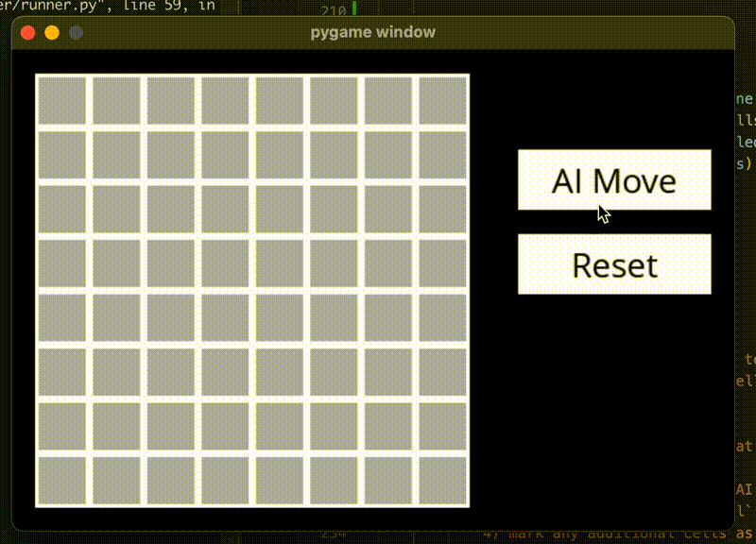The image size is (756, 544).
Task: Reveal cell in row 4, column 6
Action: (334, 263)
